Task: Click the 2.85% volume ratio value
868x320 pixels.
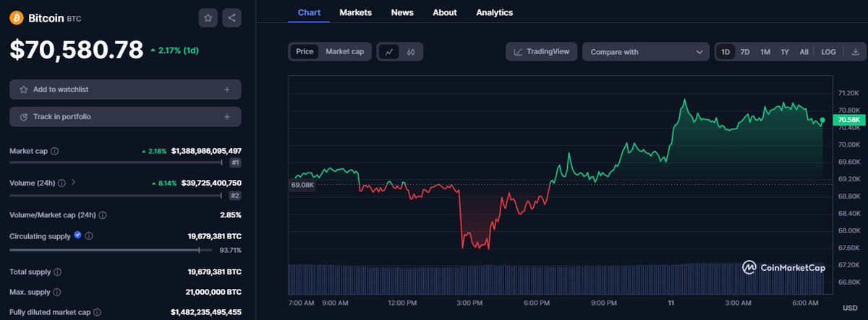Action: coord(231,215)
